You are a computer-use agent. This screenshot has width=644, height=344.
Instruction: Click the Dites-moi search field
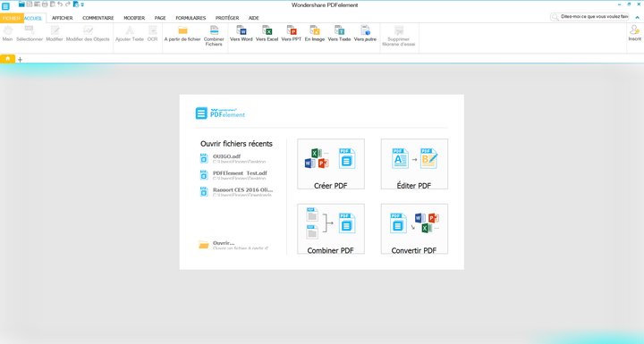[x=589, y=17]
